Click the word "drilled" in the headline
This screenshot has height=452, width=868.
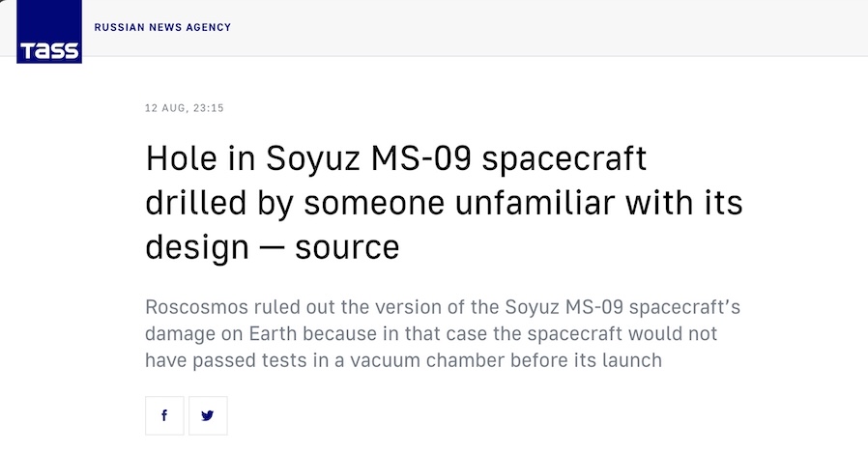[196, 203]
